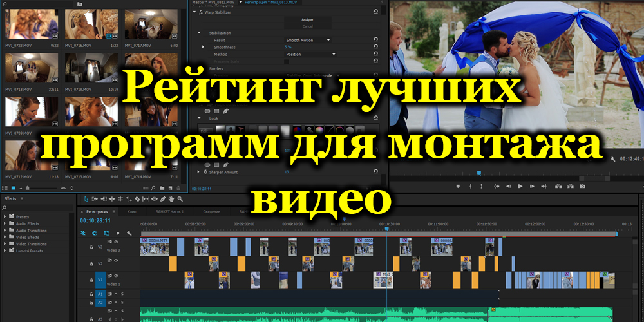Click Mark Out brace icon
The image size is (644, 322).
(482, 186)
